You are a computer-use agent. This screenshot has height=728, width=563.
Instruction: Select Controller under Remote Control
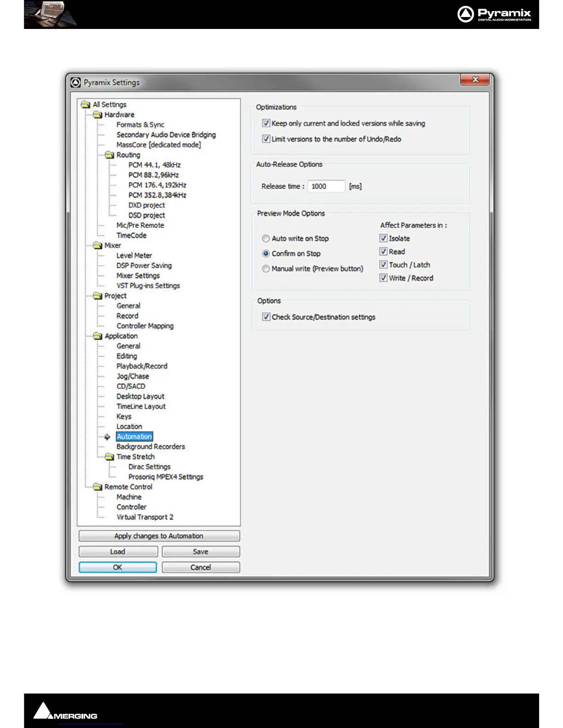click(x=132, y=507)
